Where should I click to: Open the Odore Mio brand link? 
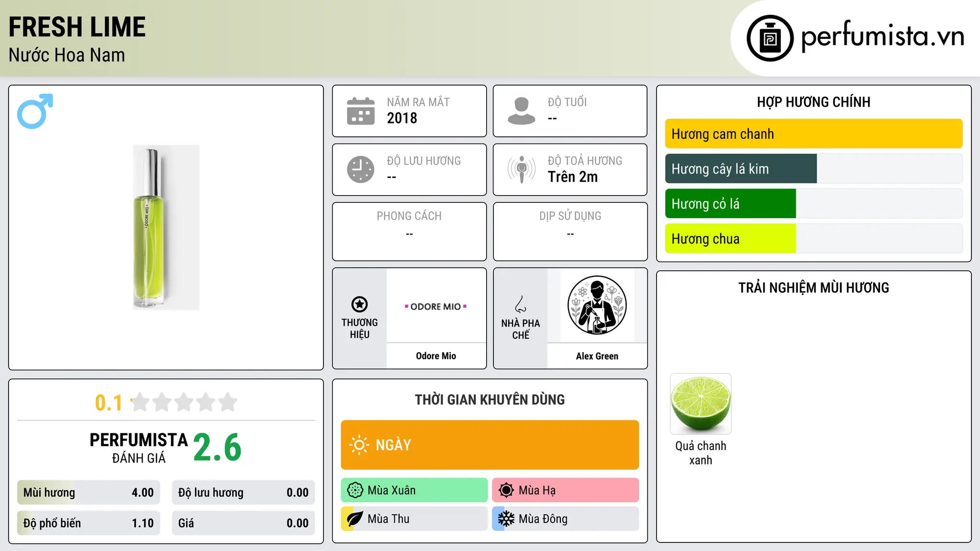coord(436,356)
